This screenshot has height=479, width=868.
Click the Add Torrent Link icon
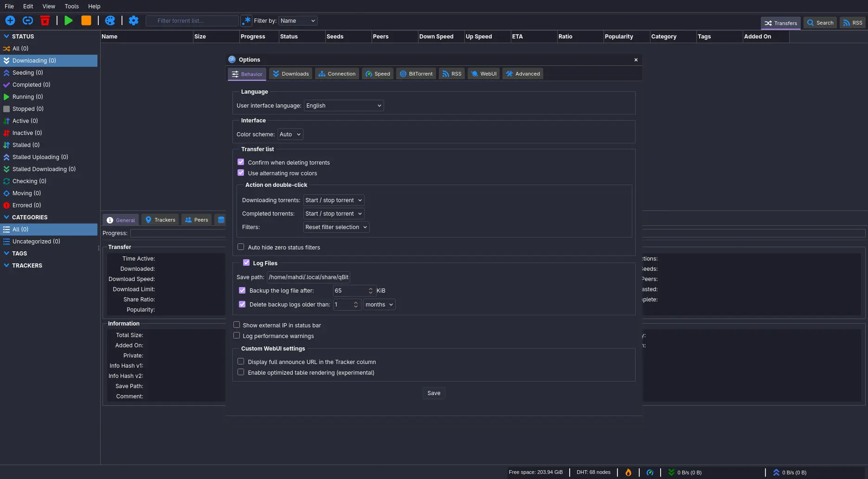[27, 20]
